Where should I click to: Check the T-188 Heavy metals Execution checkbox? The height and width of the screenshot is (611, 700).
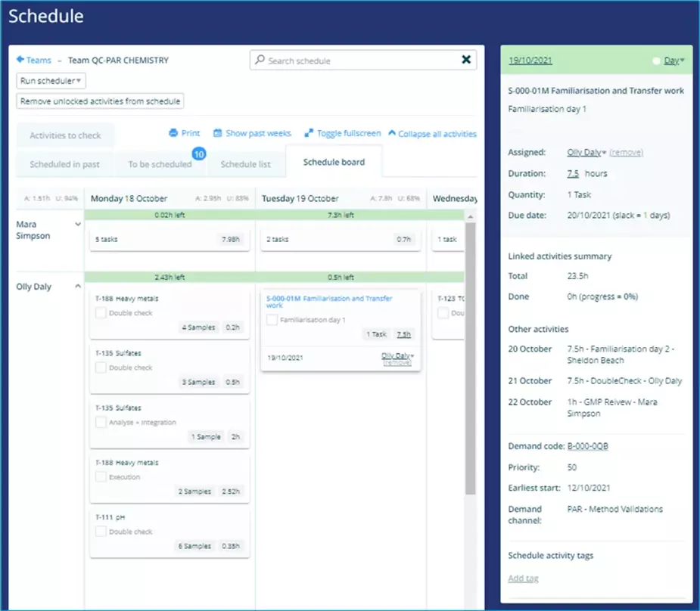point(101,476)
